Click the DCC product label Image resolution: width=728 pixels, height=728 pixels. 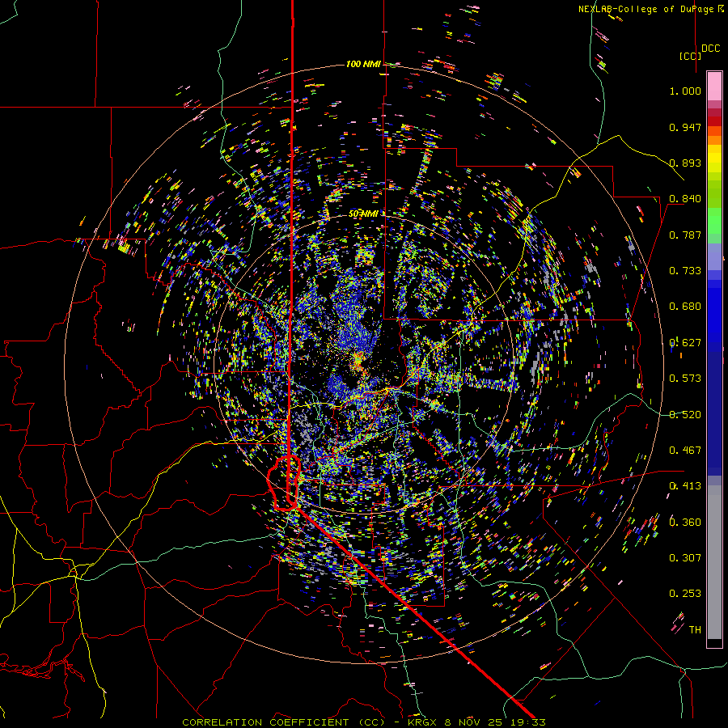coord(710,49)
